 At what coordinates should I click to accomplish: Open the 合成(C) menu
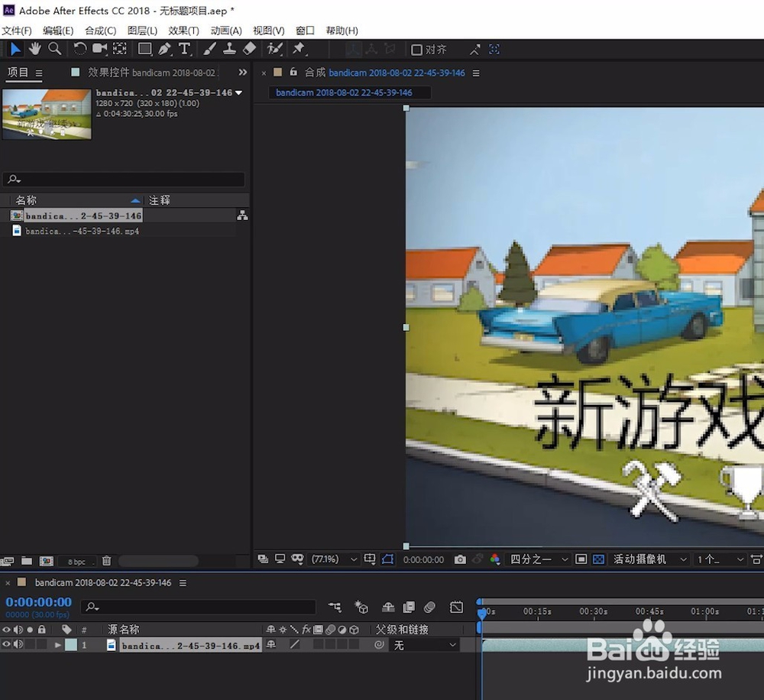tap(100, 31)
